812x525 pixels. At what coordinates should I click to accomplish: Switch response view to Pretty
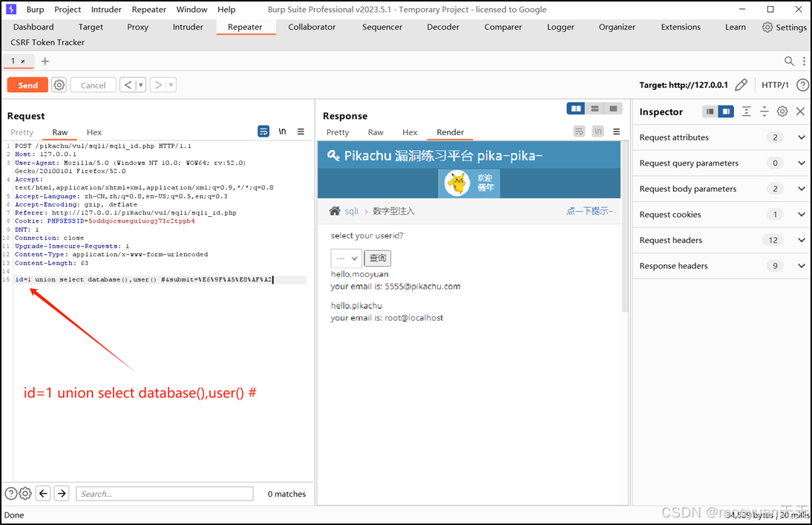point(338,132)
